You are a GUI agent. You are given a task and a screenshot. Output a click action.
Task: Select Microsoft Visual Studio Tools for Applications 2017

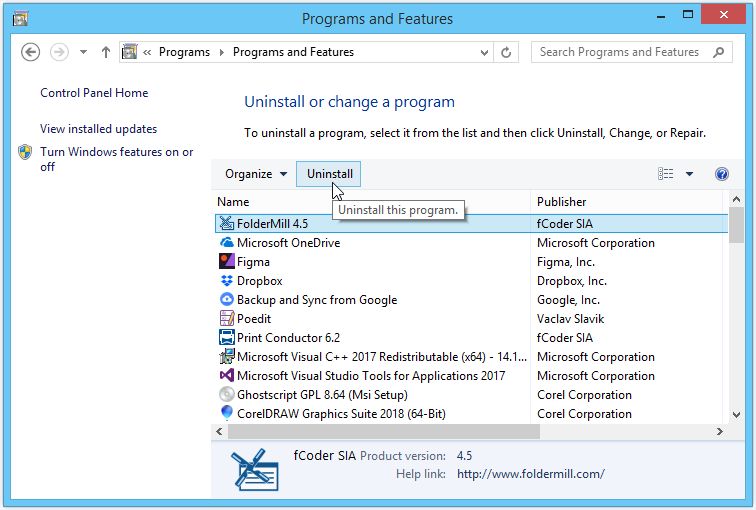371,376
